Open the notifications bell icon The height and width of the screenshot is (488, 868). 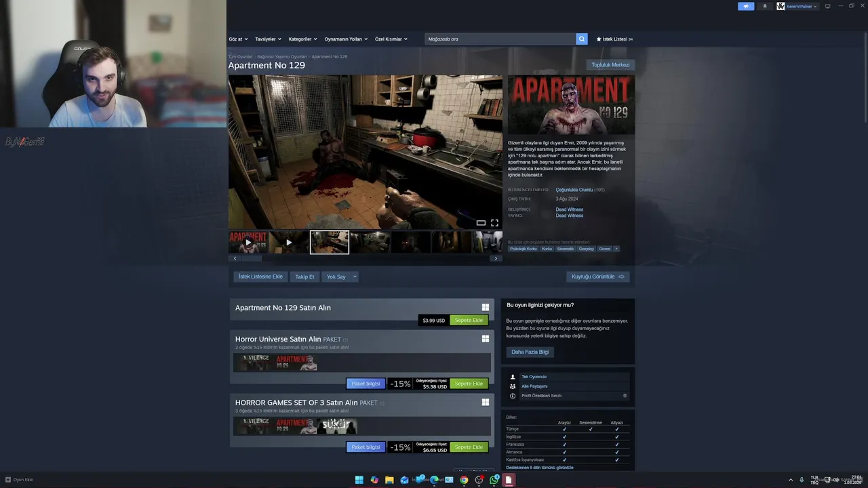point(765,6)
